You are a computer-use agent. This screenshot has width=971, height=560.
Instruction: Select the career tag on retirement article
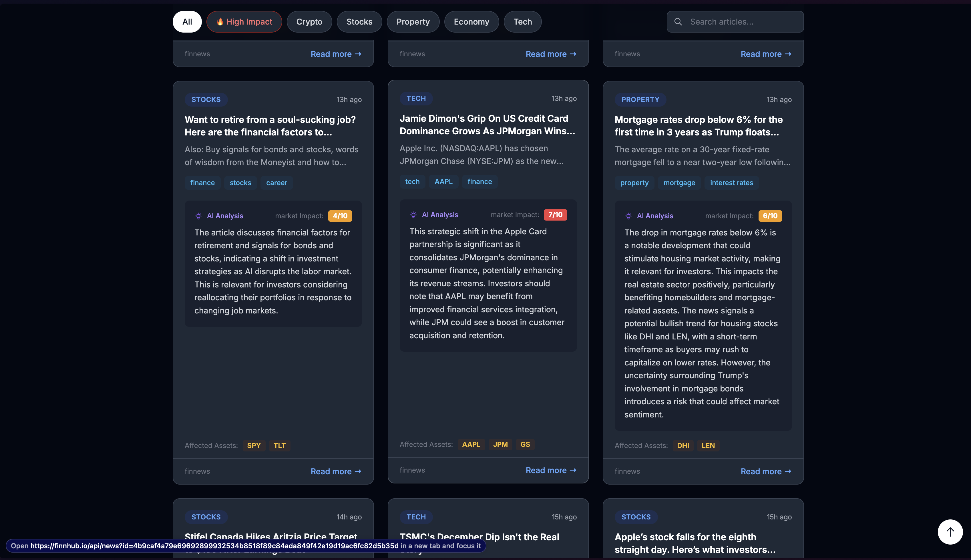click(x=276, y=183)
